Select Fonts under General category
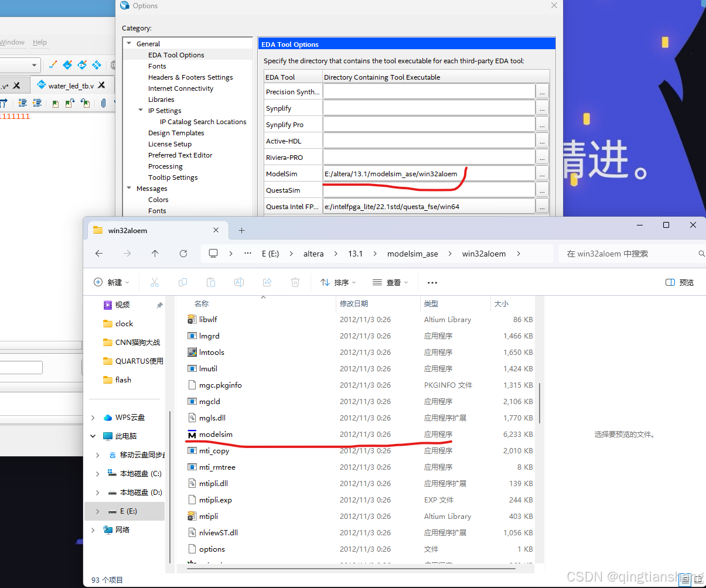Viewport: 706px width, 588px height. [157, 66]
